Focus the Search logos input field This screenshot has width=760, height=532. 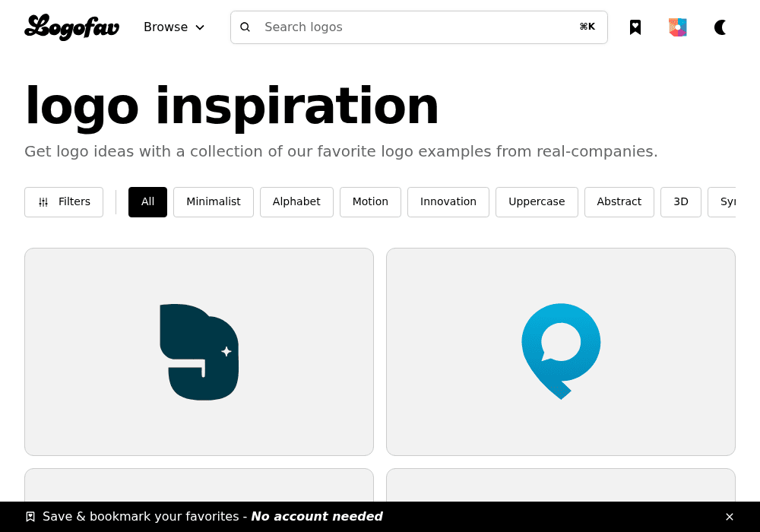click(x=419, y=27)
